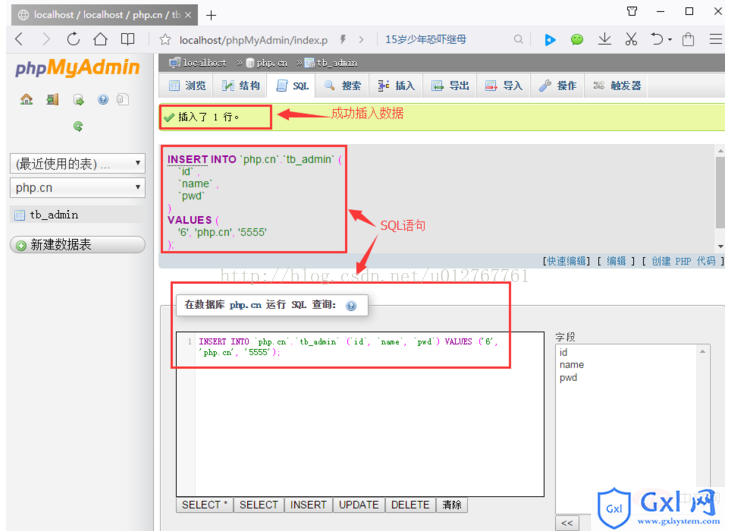Screen dimensions: 731x531
Task: Open the php.cn database dropdown
Action: tap(77, 187)
